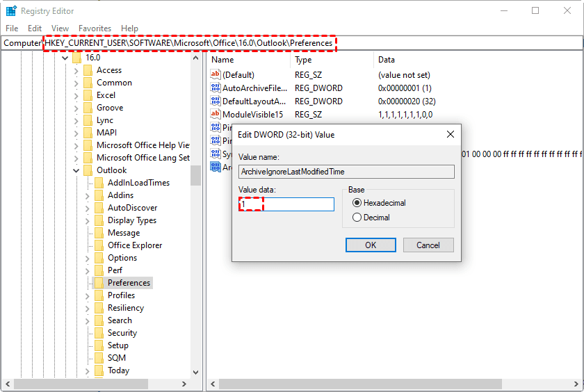Select the Microsoft Office Help Viewer key
This screenshot has width=584, height=392.
(143, 145)
